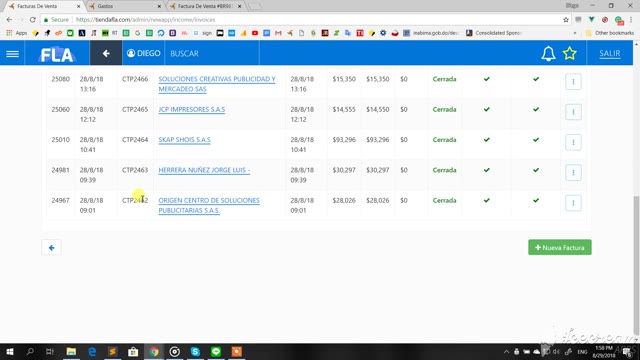Click second green check for invoice 25010
This screenshot has height=360, width=640.
click(x=536, y=140)
